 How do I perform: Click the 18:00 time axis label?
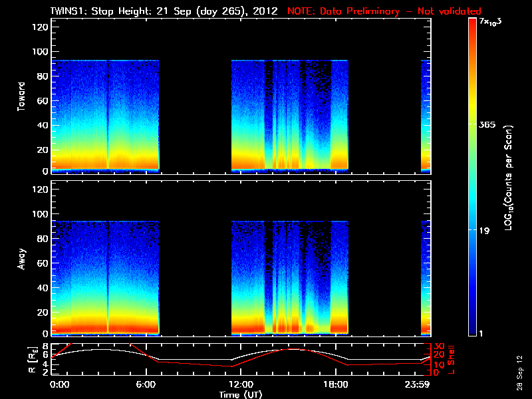335,384
